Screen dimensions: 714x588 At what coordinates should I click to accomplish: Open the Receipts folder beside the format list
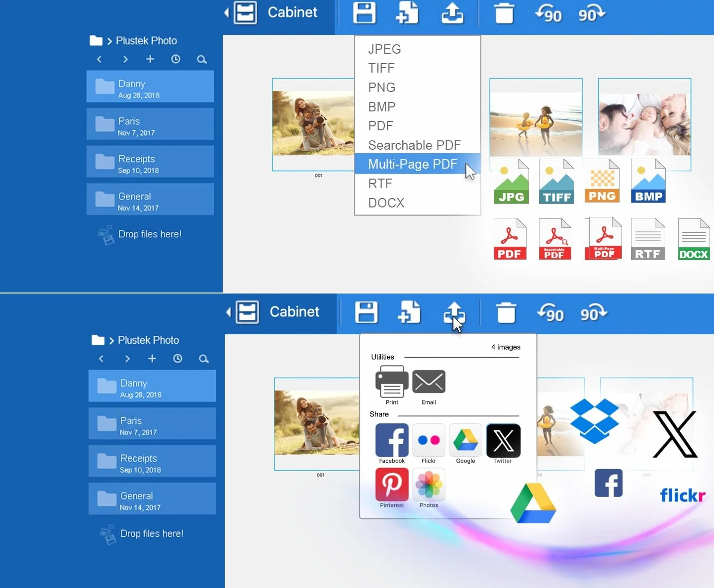point(150,162)
